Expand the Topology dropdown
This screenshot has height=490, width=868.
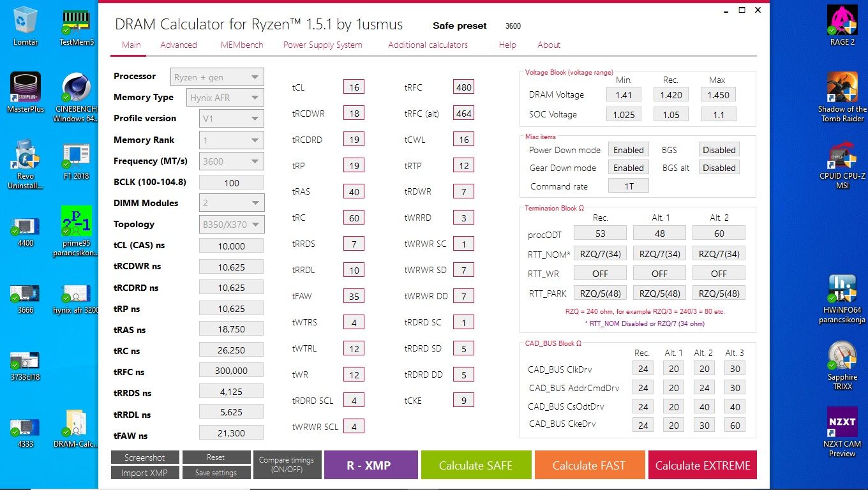(231, 225)
